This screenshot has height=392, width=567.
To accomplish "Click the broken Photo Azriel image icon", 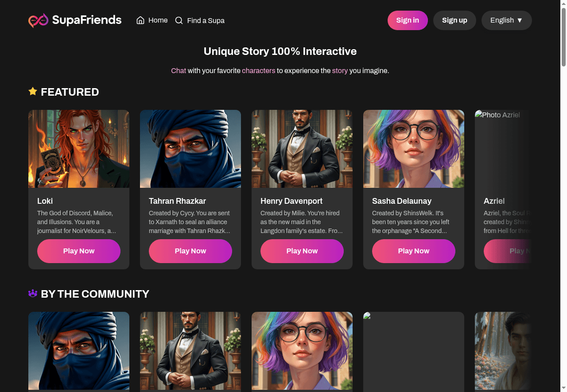I will pos(478,115).
